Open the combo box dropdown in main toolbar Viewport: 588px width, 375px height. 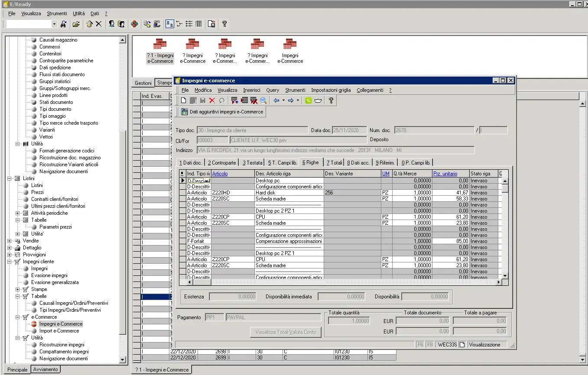pyautogui.click(x=54, y=24)
